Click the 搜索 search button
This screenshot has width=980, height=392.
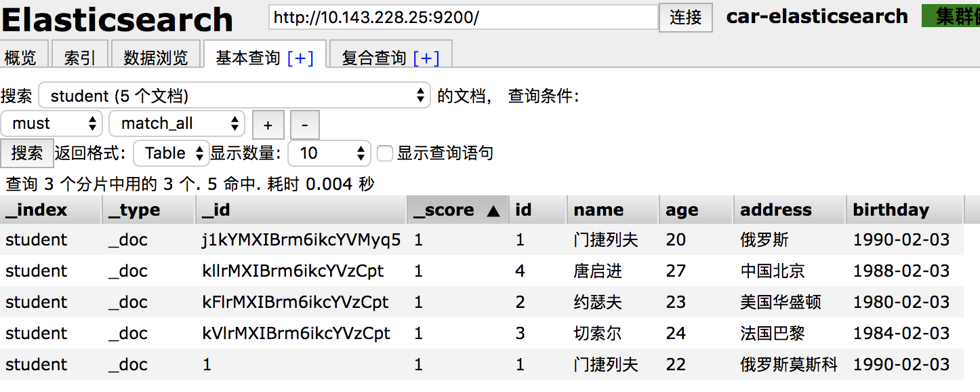tap(27, 153)
